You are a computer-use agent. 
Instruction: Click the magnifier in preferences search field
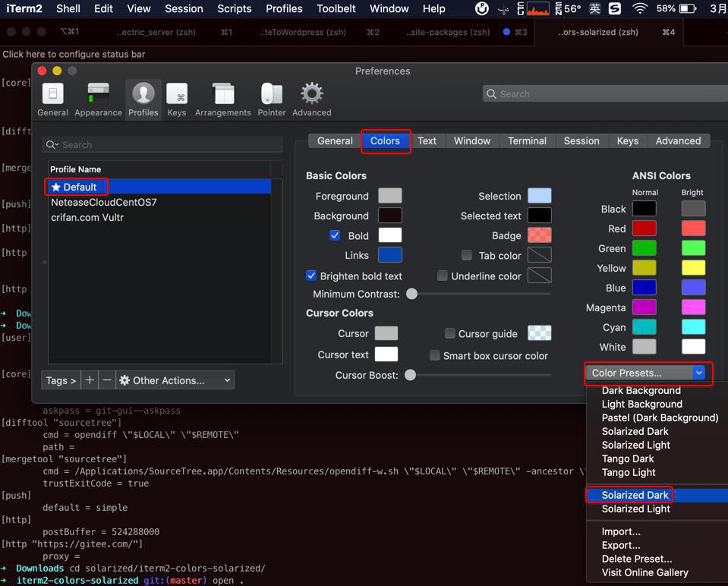pos(491,94)
